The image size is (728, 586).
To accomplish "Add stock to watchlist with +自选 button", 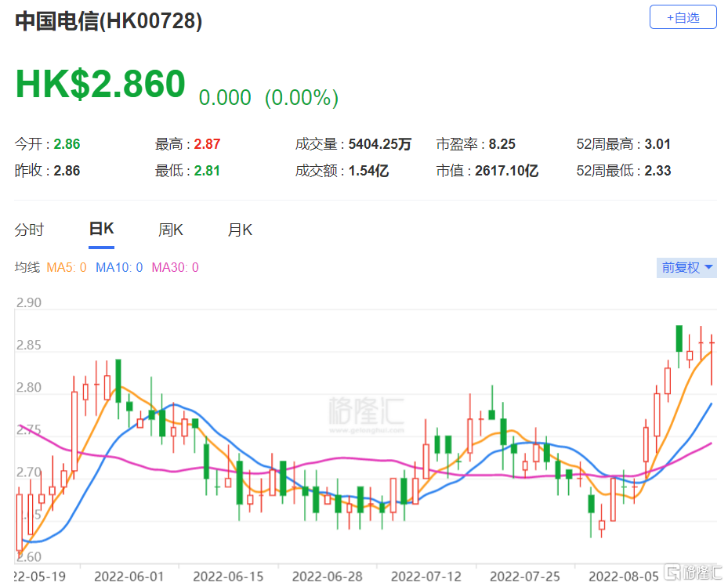I will click(683, 18).
